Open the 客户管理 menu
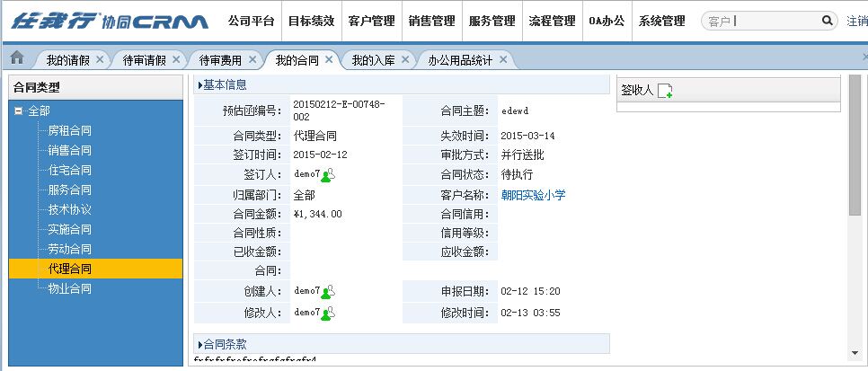Screen dimensions: 868x371 pos(370,21)
